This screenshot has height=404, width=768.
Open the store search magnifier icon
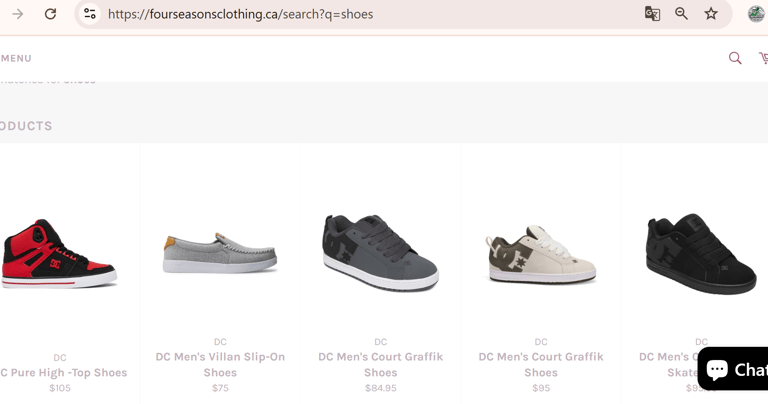pyautogui.click(x=735, y=58)
